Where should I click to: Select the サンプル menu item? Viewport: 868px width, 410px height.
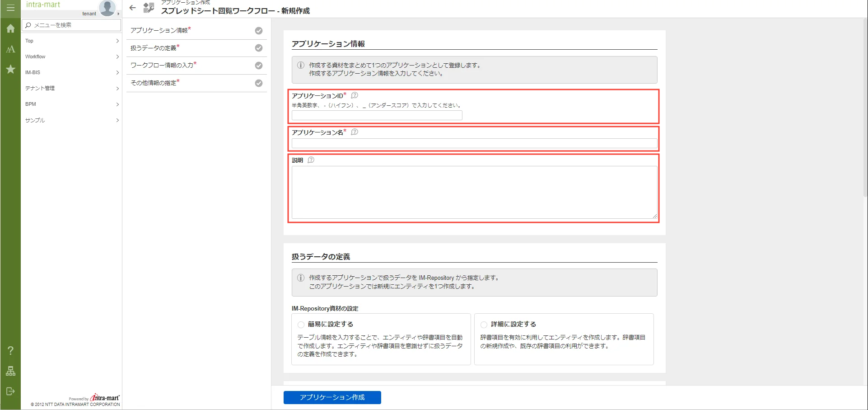(72, 120)
